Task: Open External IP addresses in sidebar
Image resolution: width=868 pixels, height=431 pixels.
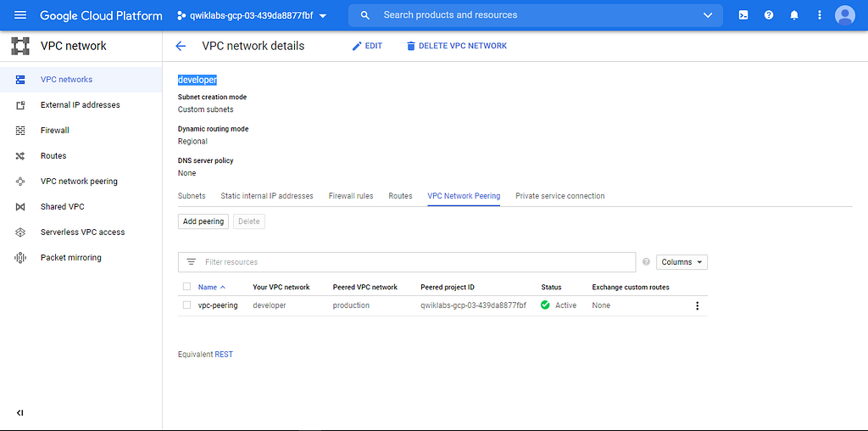Action: [x=81, y=105]
